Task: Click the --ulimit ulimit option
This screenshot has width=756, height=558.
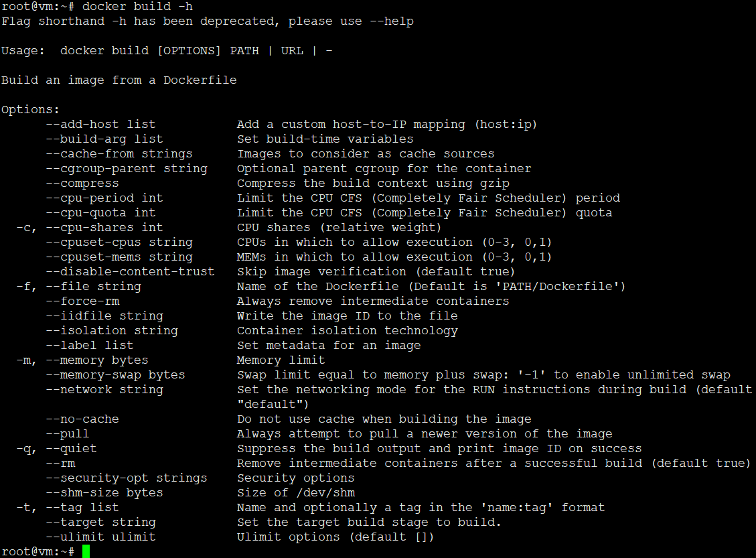Action: (x=100, y=537)
